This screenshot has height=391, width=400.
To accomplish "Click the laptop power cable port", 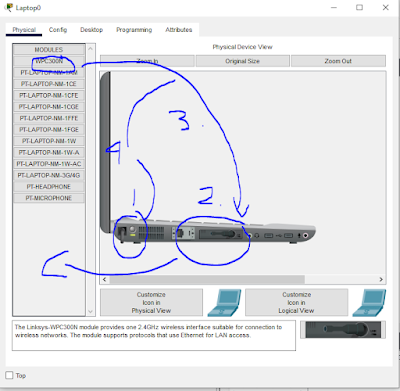I will [122, 233].
